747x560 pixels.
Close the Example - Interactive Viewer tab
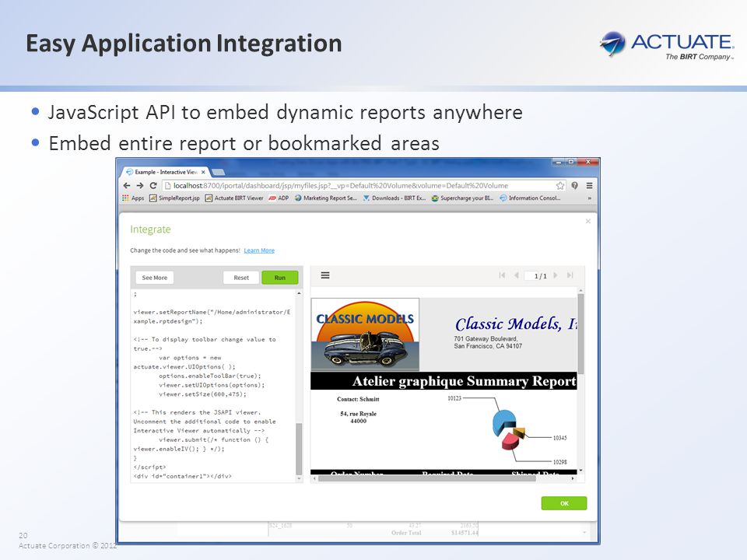tap(203, 172)
